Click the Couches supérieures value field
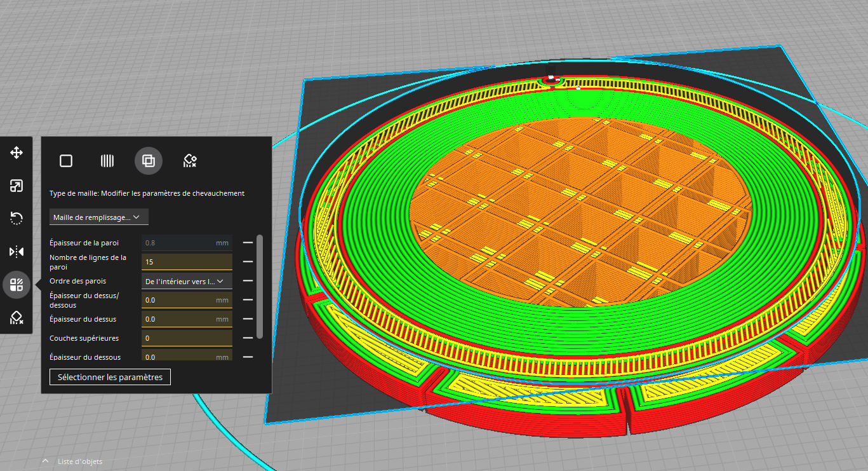The image size is (868, 471). pos(187,338)
